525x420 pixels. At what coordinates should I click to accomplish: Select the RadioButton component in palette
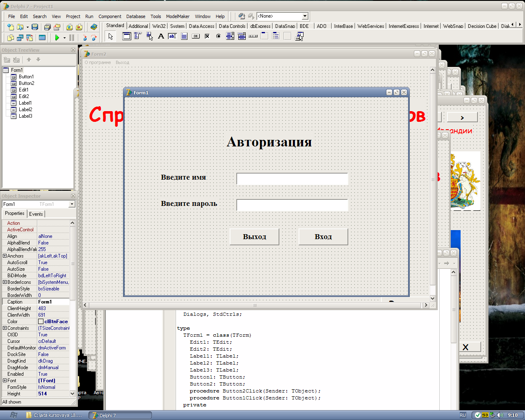click(x=219, y=37)
